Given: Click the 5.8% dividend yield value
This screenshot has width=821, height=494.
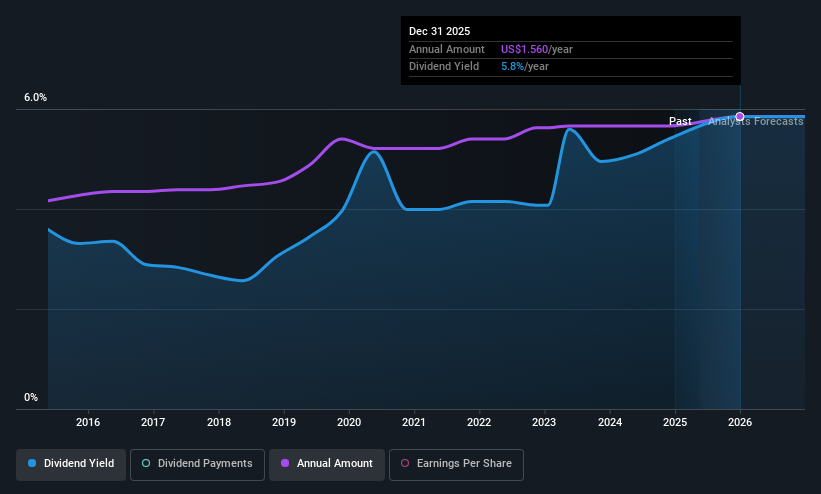Looking at the screenshot, I should (x=512, y=67).
